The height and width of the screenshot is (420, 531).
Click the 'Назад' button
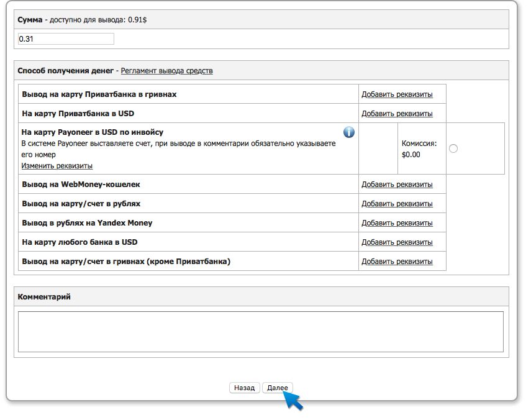click(x=244, y=388)
